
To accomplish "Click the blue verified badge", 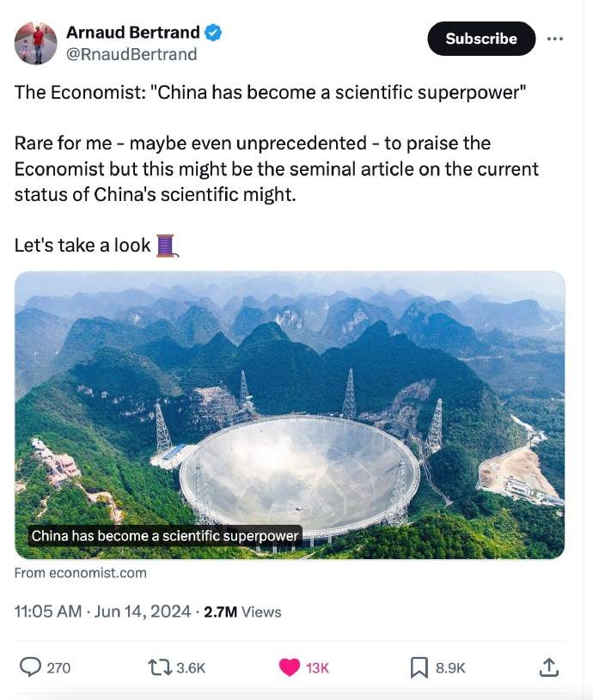I will point(213,33).
